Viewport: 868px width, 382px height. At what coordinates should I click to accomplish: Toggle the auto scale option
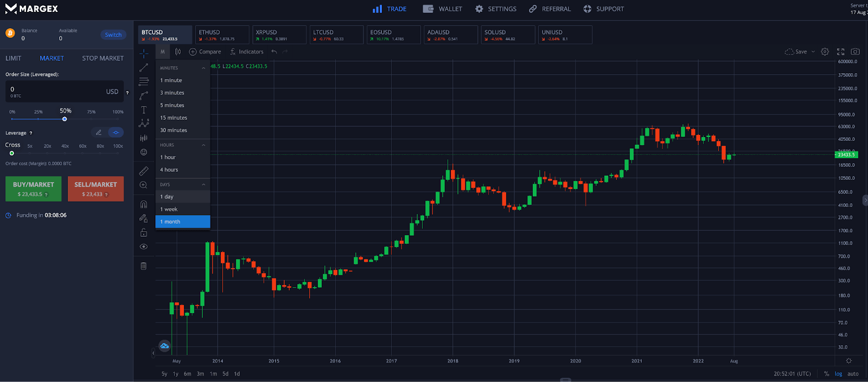853,374
